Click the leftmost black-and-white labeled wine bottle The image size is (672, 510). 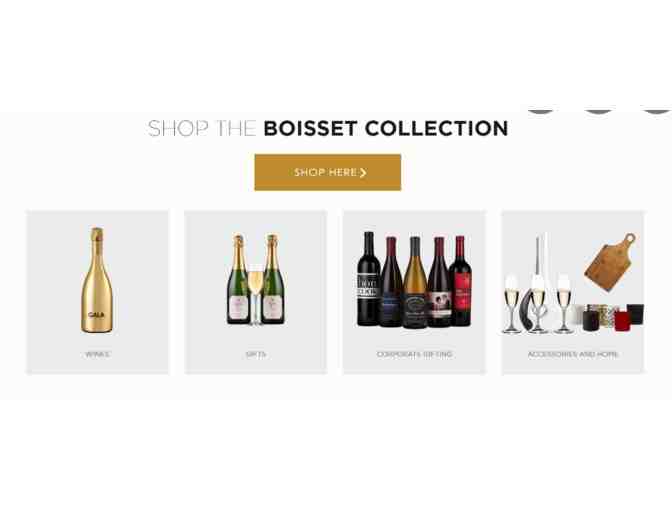pos(368,279)
